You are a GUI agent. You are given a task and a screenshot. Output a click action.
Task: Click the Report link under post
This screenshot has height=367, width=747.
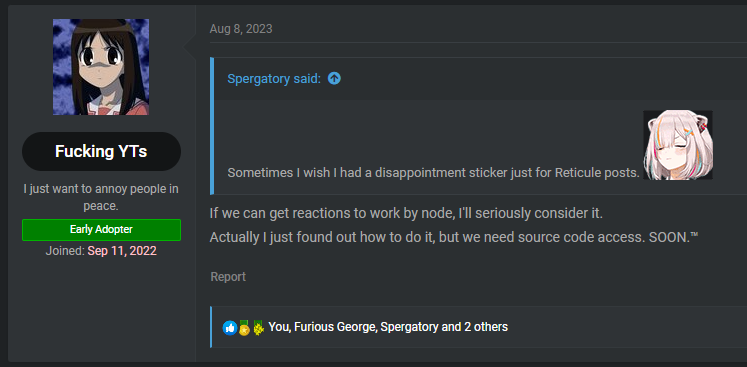point(228,277)
